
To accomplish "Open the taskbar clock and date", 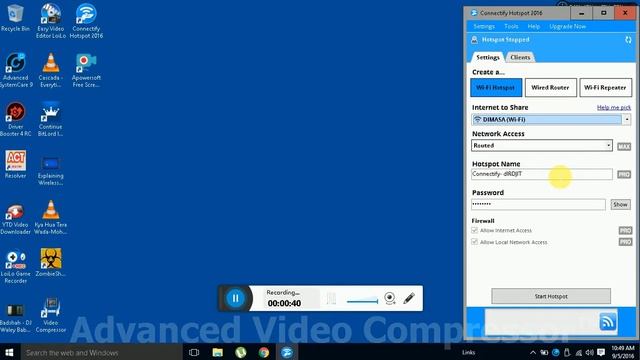I will pos(623,352).
